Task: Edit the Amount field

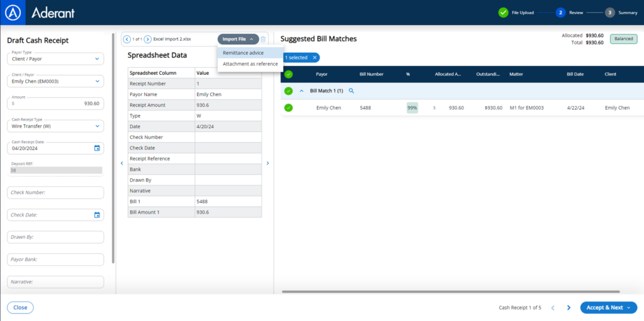Action: (x=55, y=104)
